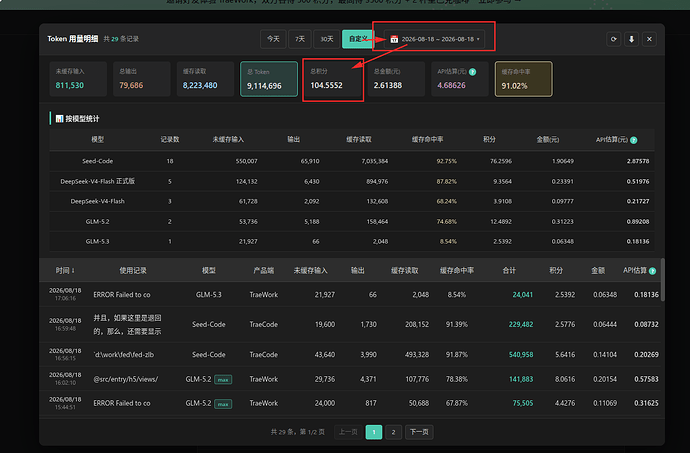Select the 今天 time range tab
This screenshot has height=453, width=690.
(x=273, y=39)
